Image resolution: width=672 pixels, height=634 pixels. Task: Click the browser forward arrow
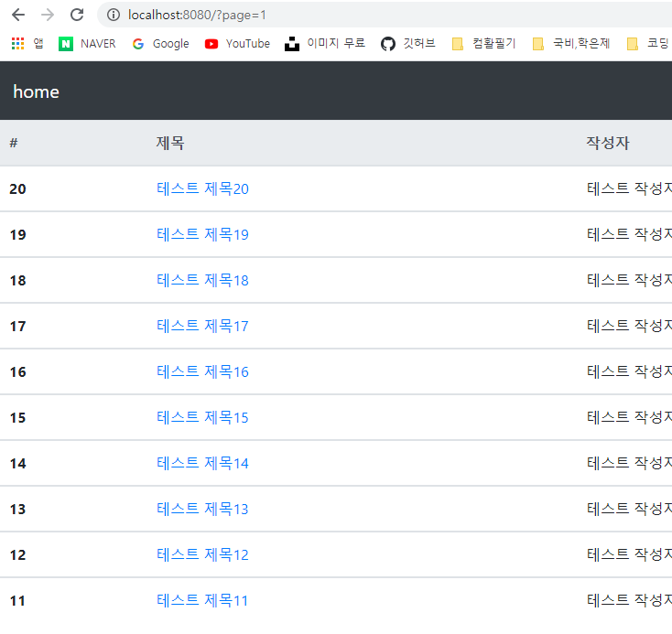(48, 15)
